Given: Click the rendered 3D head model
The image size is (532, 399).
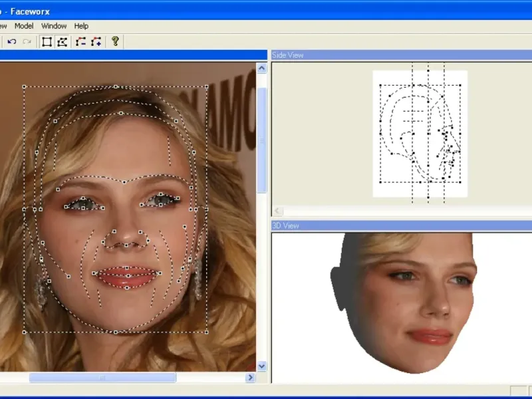Looking at the screenshot, I should (404, 302).
